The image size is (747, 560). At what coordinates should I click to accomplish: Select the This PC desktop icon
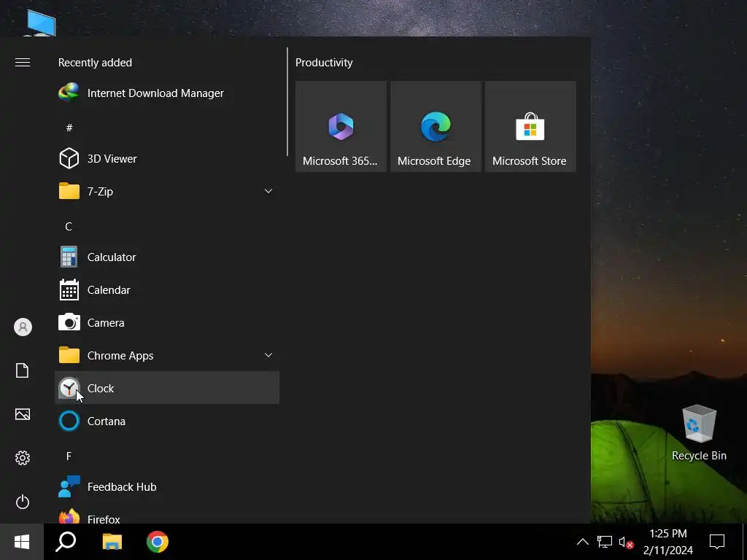[41, 23]
